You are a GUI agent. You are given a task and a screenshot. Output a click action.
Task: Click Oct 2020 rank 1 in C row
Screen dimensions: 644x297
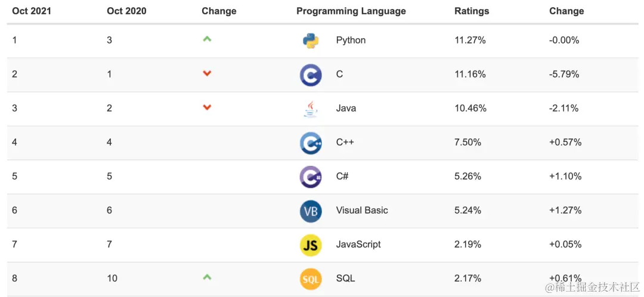click(109, 75)
